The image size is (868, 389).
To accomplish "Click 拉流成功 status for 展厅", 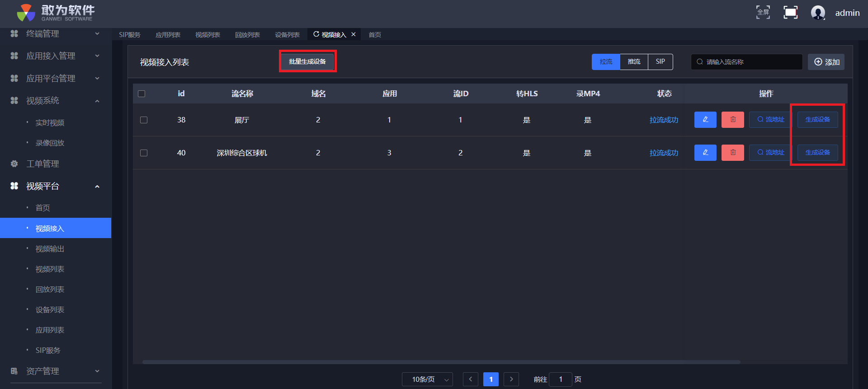I will (664, 120).
